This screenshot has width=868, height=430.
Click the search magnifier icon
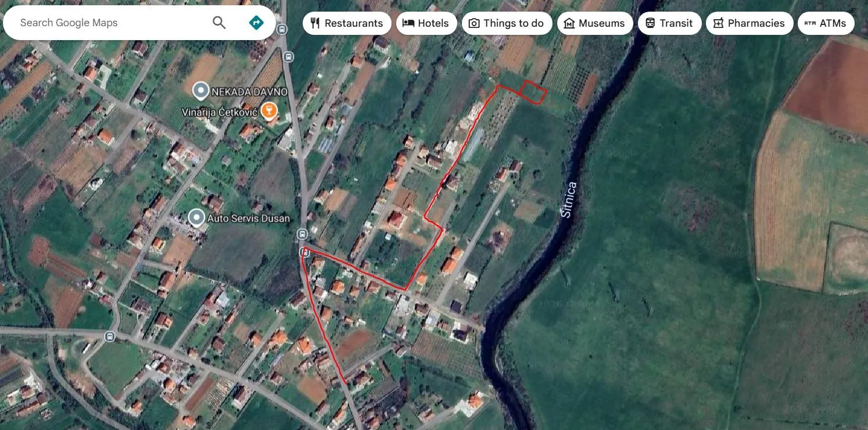(x=219, y=22)
